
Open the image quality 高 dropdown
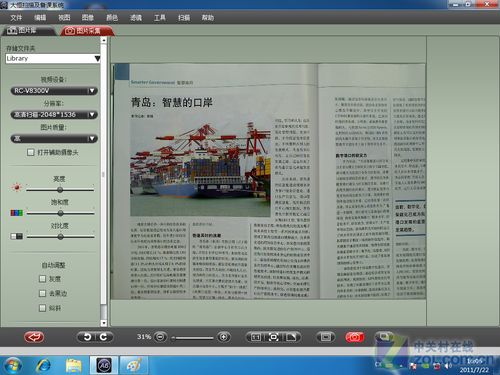(54, 138)
